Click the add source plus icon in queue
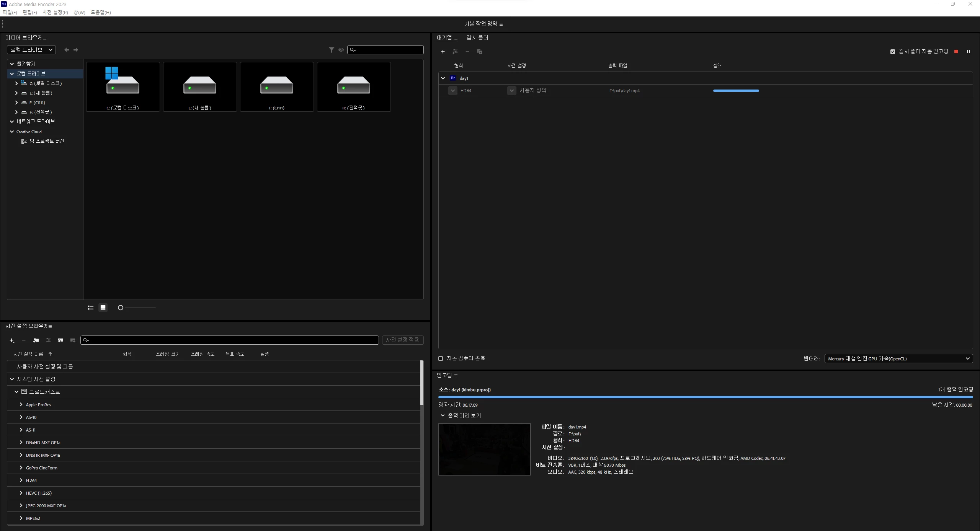980x531 pixels. [x=443, y=52]
